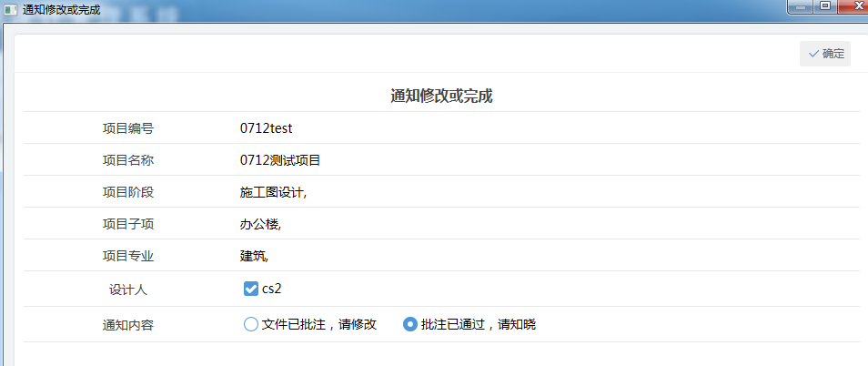Click the 设计人 field label

[128, 290]
